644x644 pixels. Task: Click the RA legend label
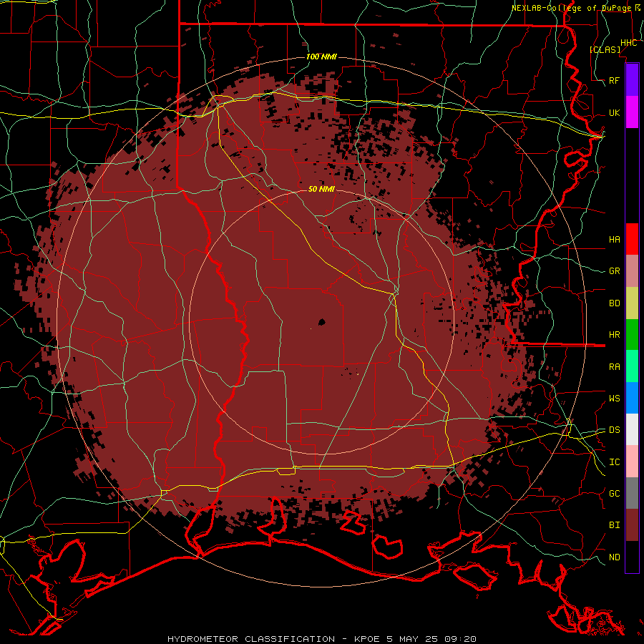615,367
